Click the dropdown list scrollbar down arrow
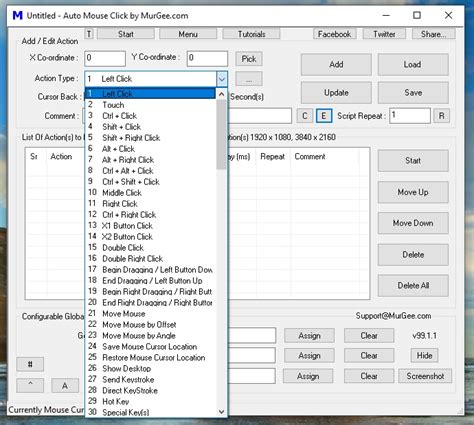Screen dimensions: 474x425 coord(221,412)
